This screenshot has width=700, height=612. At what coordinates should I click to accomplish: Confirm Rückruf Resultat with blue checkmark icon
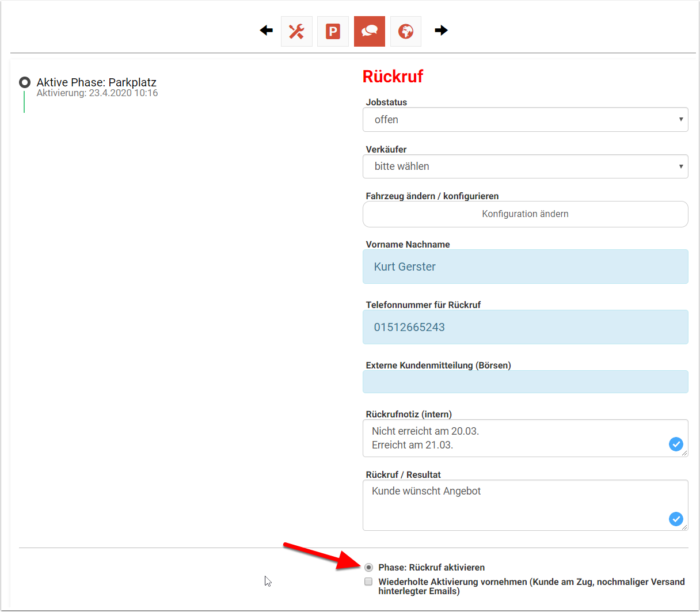(676, 519)
